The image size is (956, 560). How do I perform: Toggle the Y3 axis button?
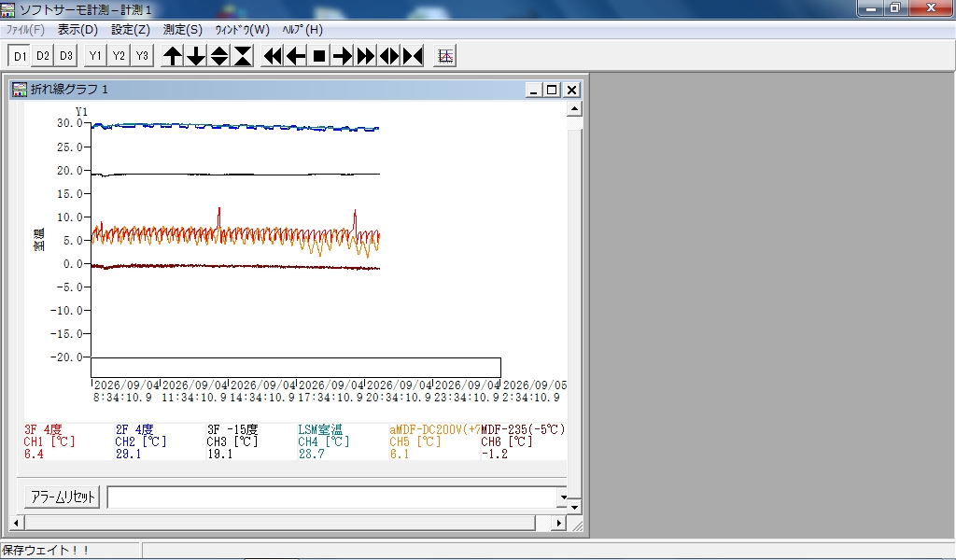pyautogui.click(x=142, y=56)
